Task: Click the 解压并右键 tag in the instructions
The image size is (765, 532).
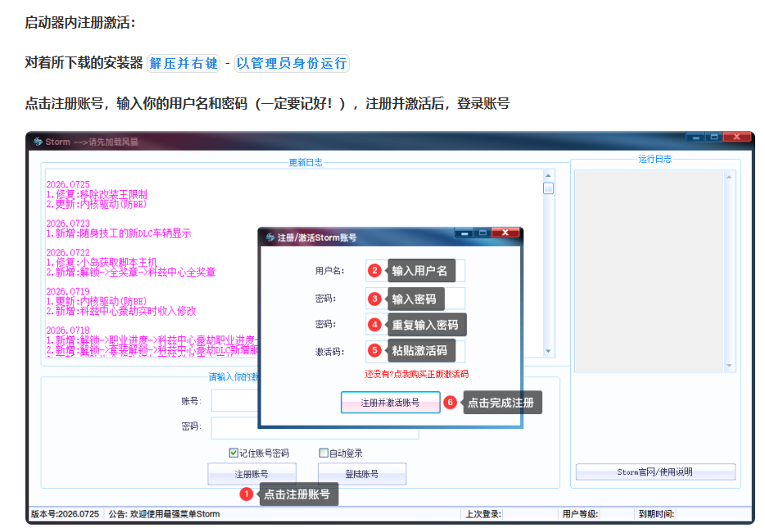Action: (183, 63)
